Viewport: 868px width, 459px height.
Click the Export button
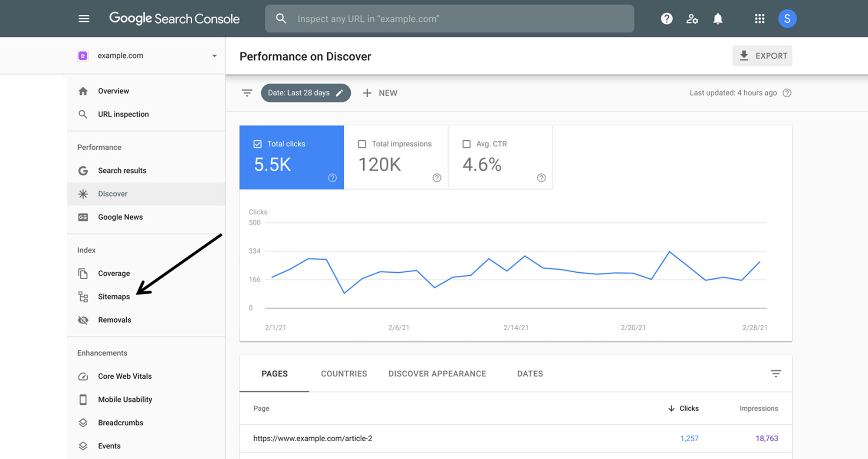[x=762, y=56]
